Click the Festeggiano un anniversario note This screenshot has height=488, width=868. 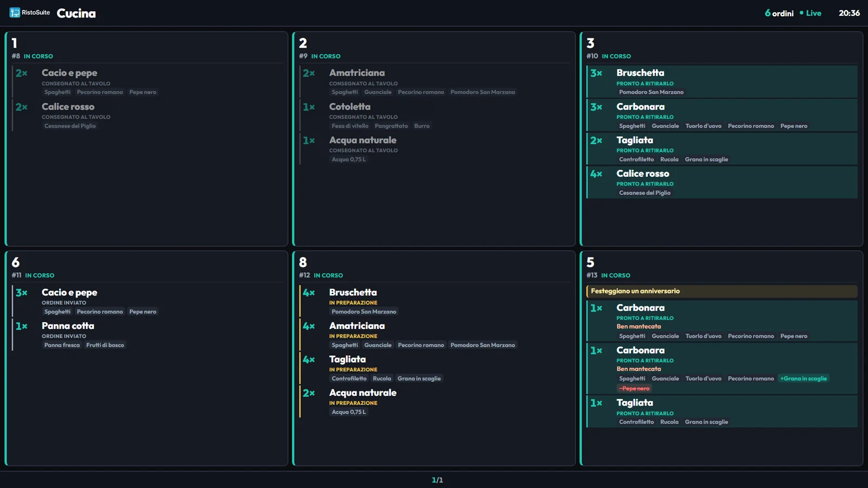coord(722,291)
